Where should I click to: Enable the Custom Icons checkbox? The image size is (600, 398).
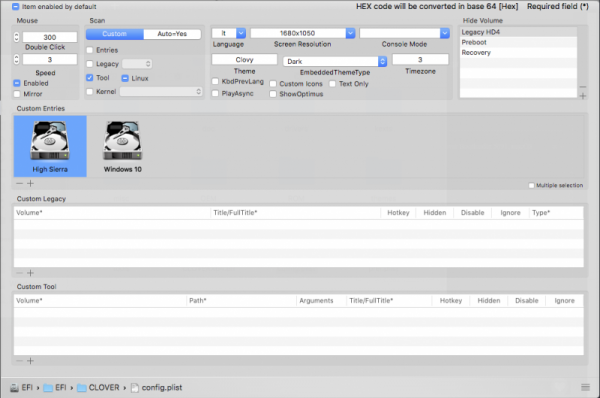[273, 84]
